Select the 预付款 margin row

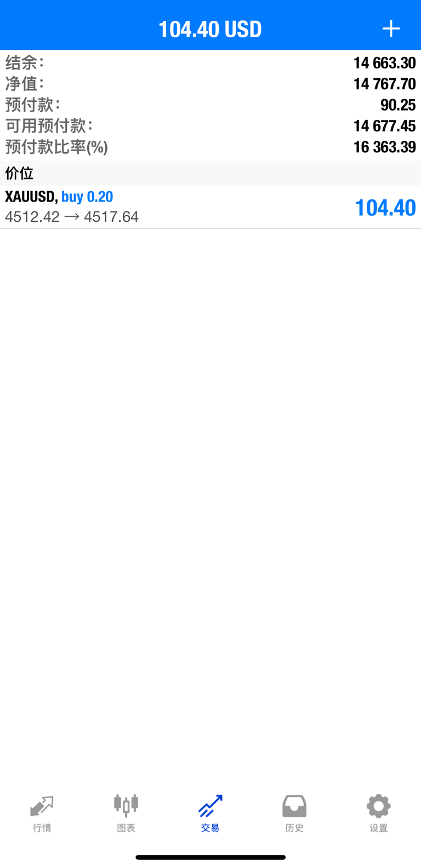coord(210,105)
